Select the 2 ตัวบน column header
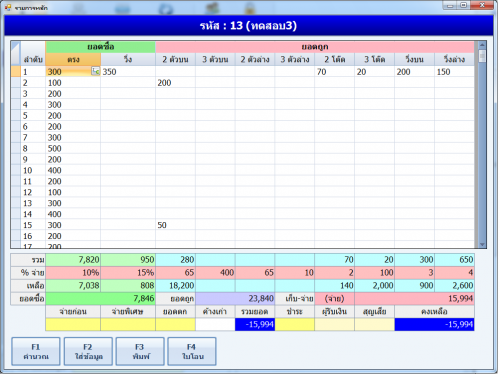500x374 pixels. (x=175, y=59)
